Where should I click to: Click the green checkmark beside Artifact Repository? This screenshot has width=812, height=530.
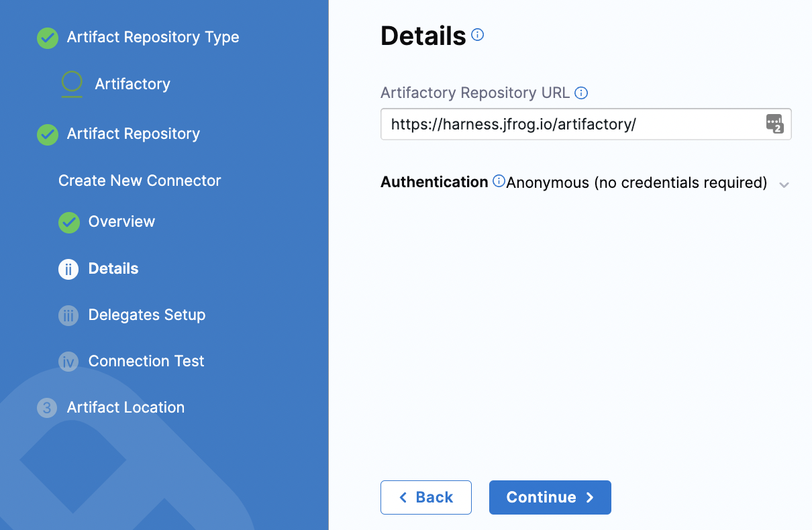tap(47, 135)
